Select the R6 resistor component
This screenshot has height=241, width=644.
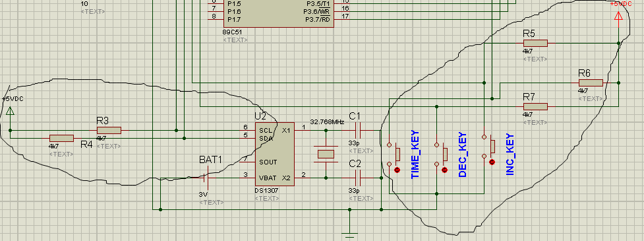pos(591,83)
